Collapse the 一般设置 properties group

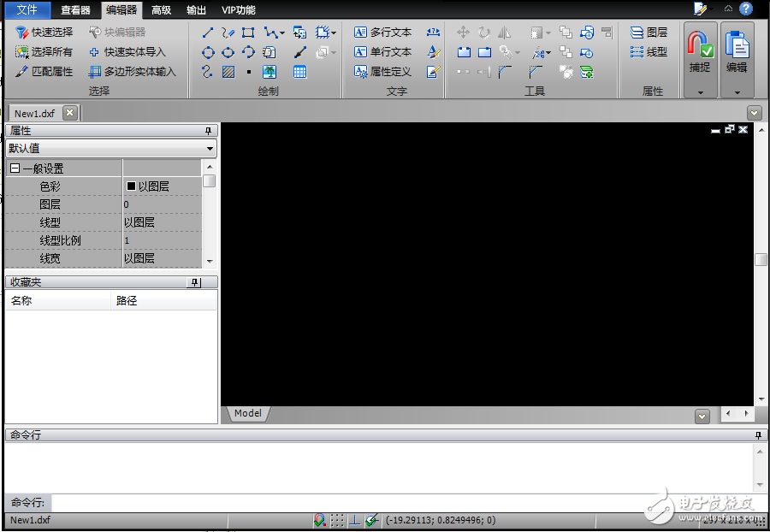[x=15, y=169]
